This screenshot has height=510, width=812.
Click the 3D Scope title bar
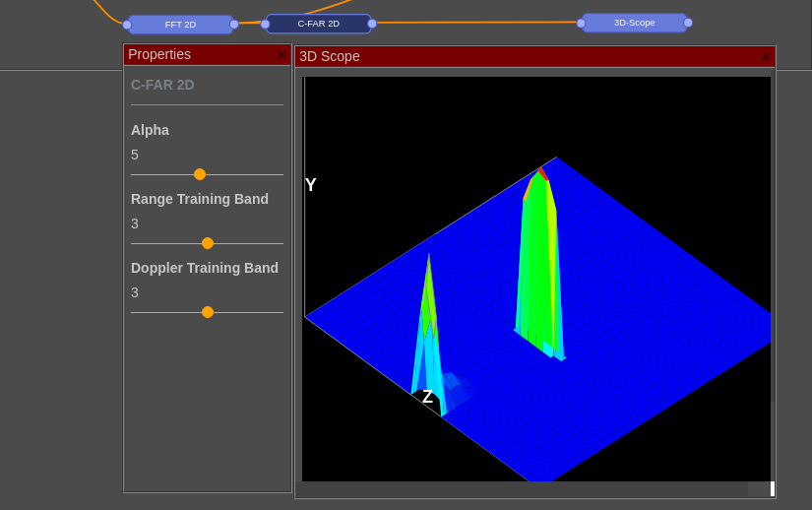(522, 57)
